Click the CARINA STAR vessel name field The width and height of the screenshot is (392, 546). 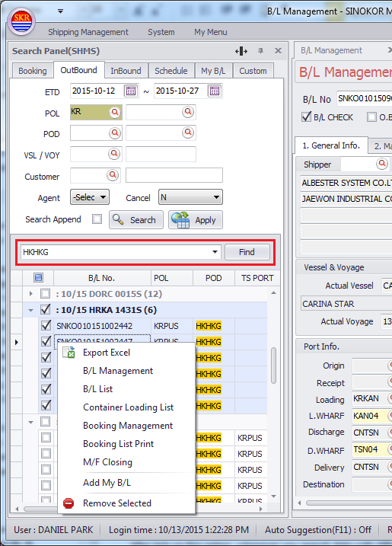point(346,304)
